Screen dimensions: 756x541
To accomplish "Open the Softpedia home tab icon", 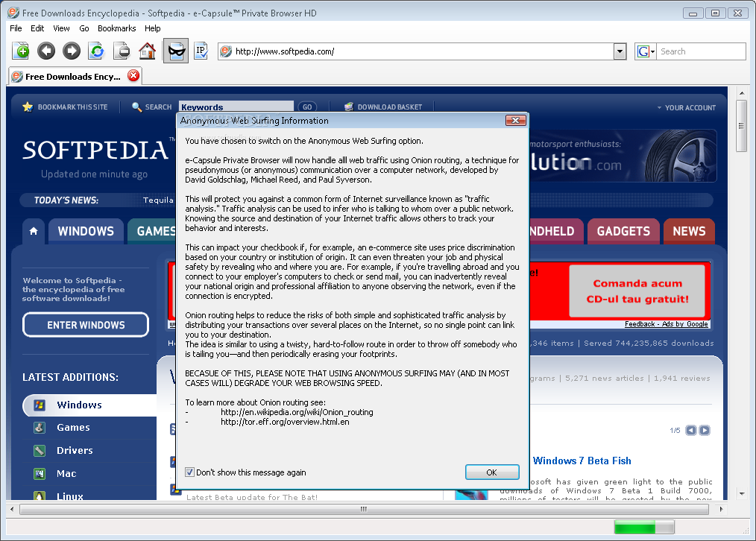I will tap(34, 231).
